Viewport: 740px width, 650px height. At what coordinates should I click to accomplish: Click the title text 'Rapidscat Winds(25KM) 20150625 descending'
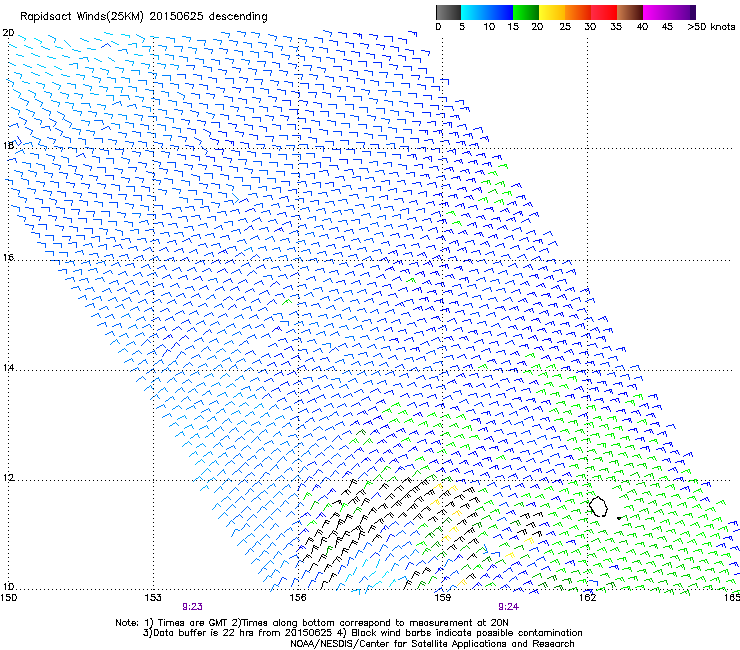tap(143, 17)
